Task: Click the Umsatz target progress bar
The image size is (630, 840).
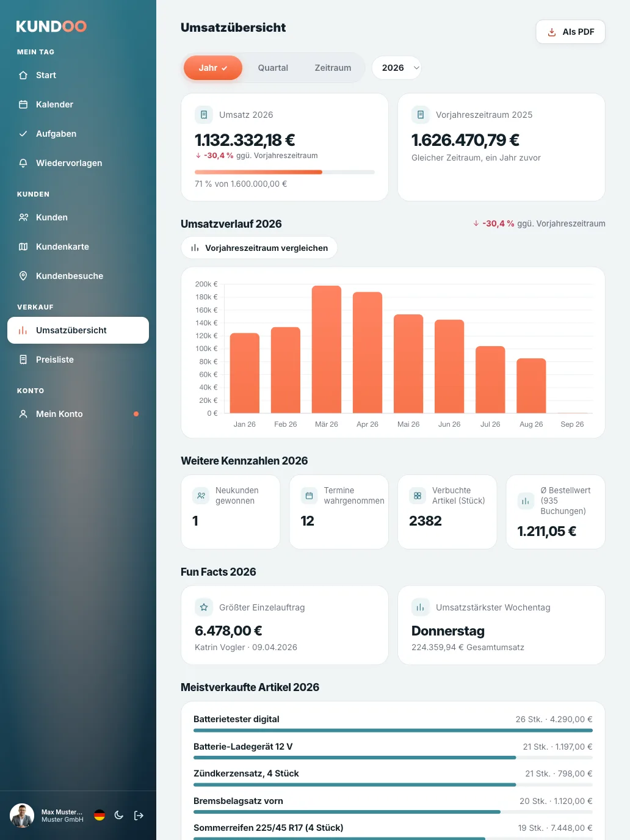Action: pyautogui.click(x=284, y=172)
